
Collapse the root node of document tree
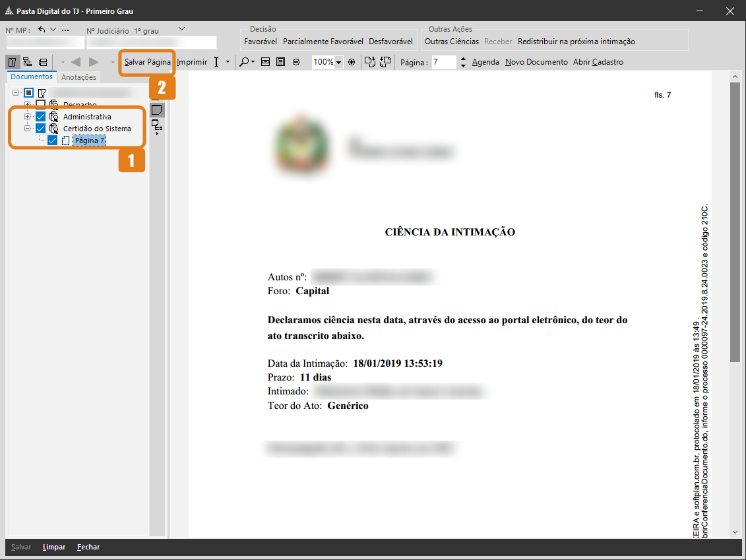click(x=16, y=93)
